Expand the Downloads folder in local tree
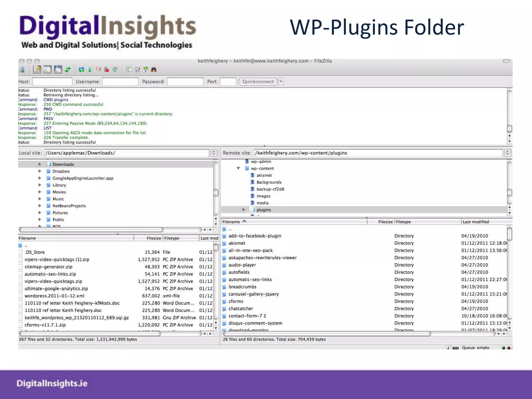 (x=40, y=164)
